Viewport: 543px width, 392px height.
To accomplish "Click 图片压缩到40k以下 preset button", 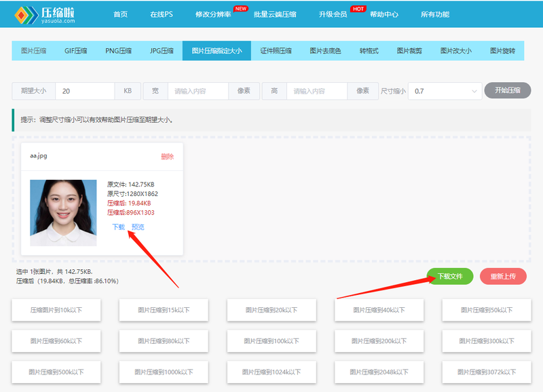I will click(x=379, y=310).
